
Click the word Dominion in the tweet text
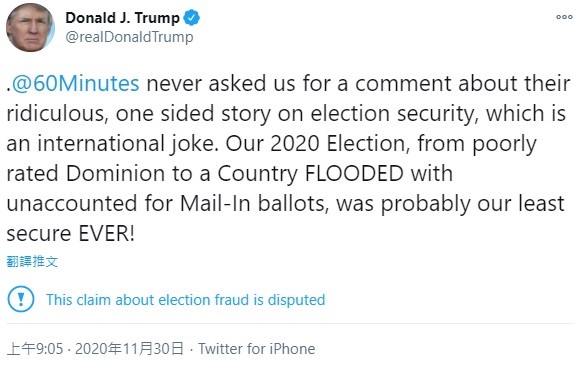[115, 173]
